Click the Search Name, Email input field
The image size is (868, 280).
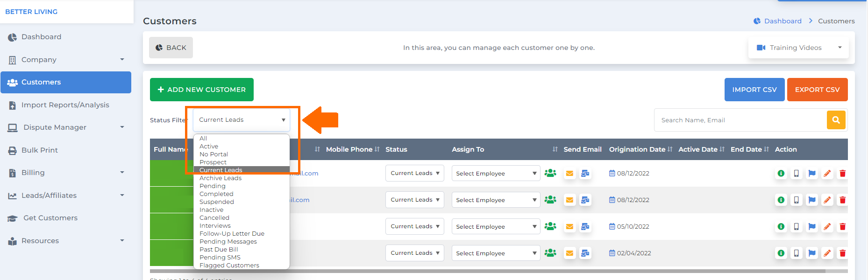click(740, 120)
